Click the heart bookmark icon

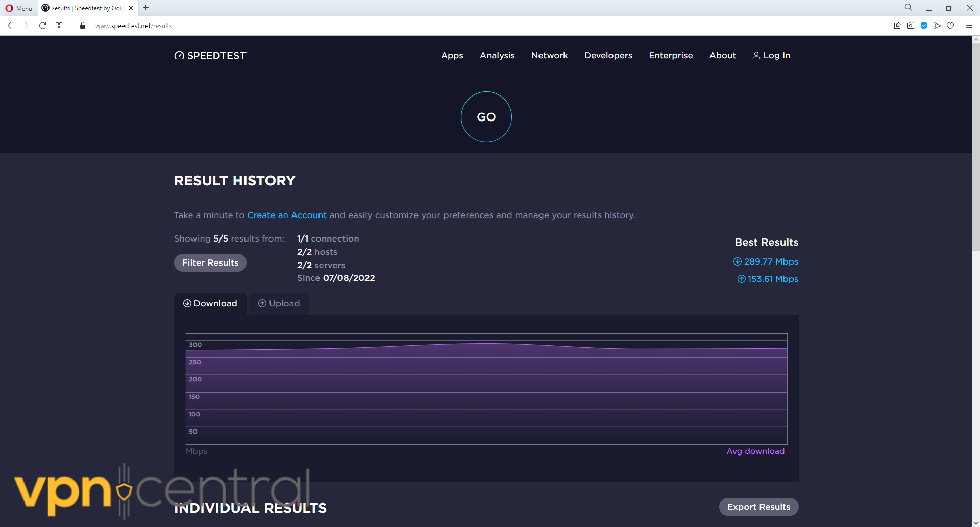[950, 26]
